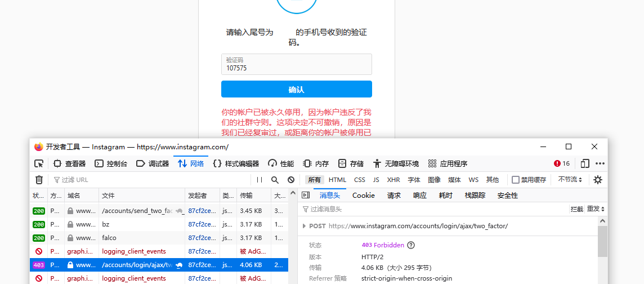Filter requests by CSS
The width and height of the screenshot is (644, 284).
[x=359, y=180]
